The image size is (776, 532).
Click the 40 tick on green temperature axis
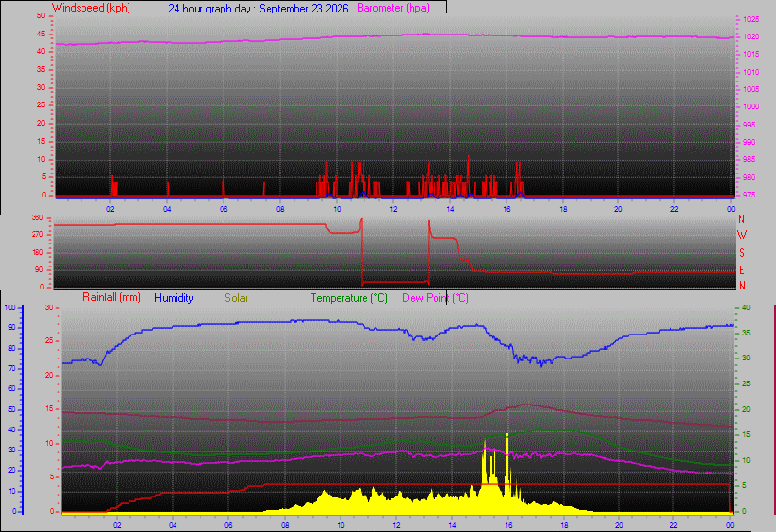point(746,307)
